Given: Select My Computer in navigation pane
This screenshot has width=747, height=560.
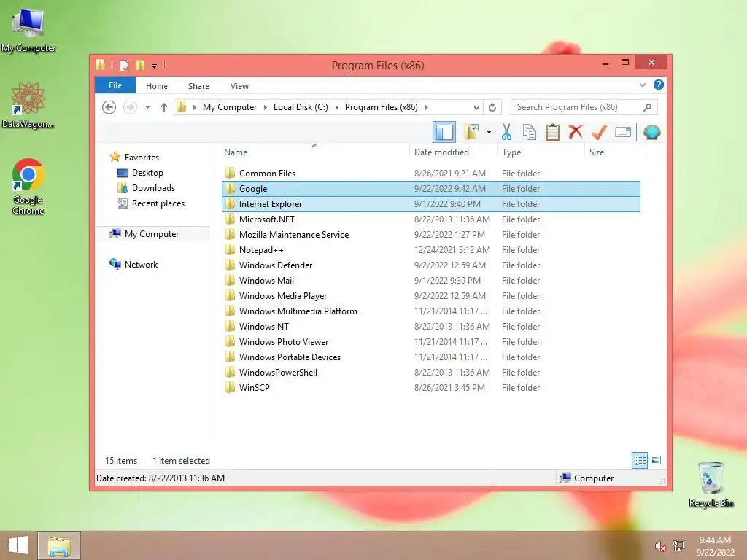Looking at the screenshot, I should click(152, 234).
